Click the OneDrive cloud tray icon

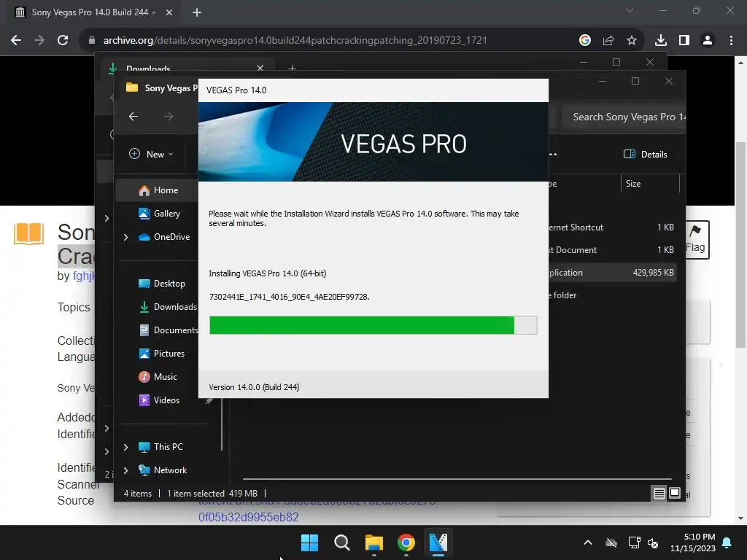click(611, 542)
